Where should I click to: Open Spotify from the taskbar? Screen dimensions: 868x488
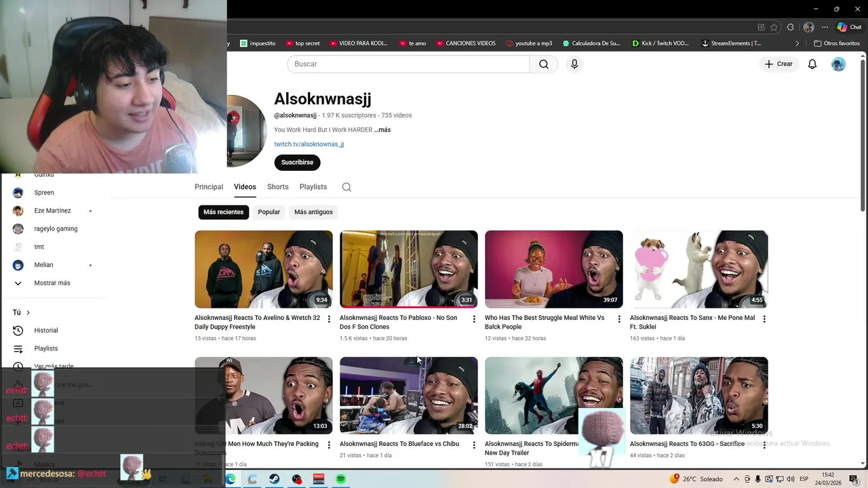(x=341, y=479)
